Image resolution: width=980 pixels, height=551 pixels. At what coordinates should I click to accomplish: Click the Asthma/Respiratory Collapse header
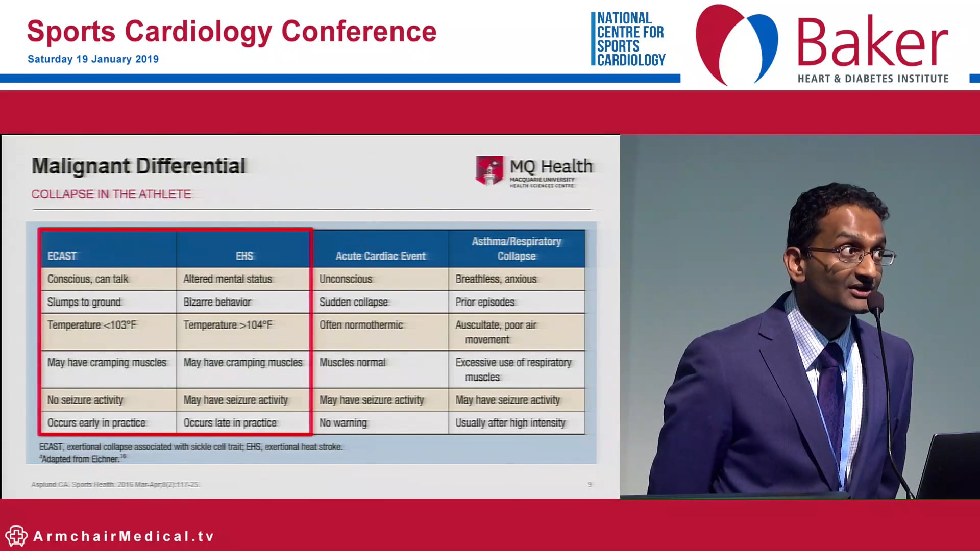tap(516, 248)
